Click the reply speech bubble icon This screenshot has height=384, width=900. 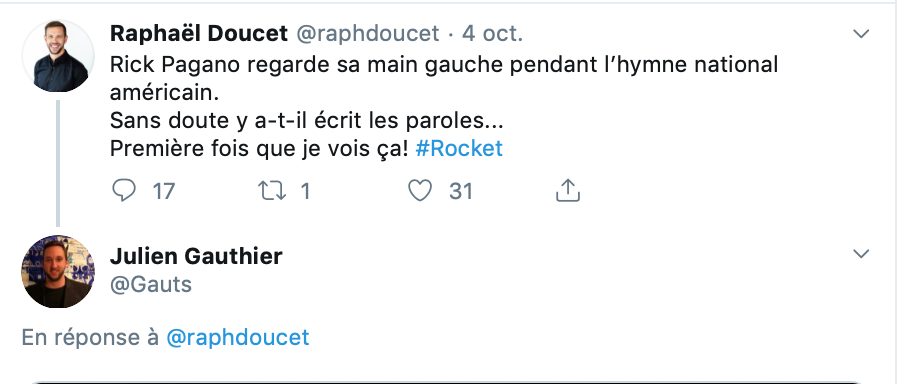pyautogui.click(x=123, y=191)
